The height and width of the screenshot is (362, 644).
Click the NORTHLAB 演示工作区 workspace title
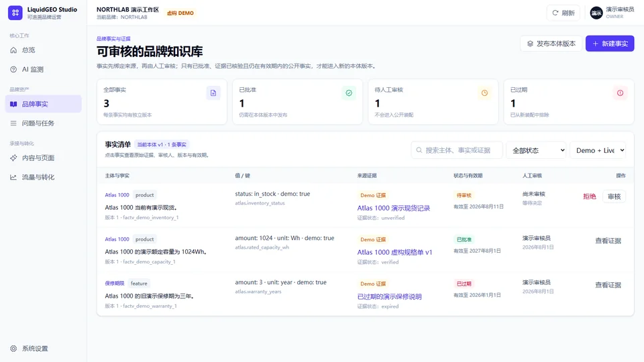tap(127, 9)
